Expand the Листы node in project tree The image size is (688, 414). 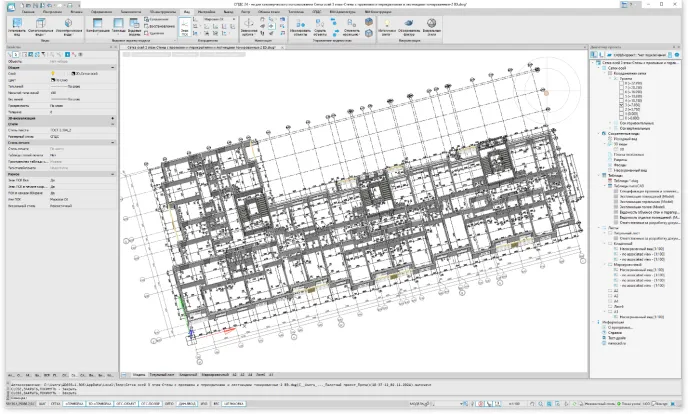599,227
